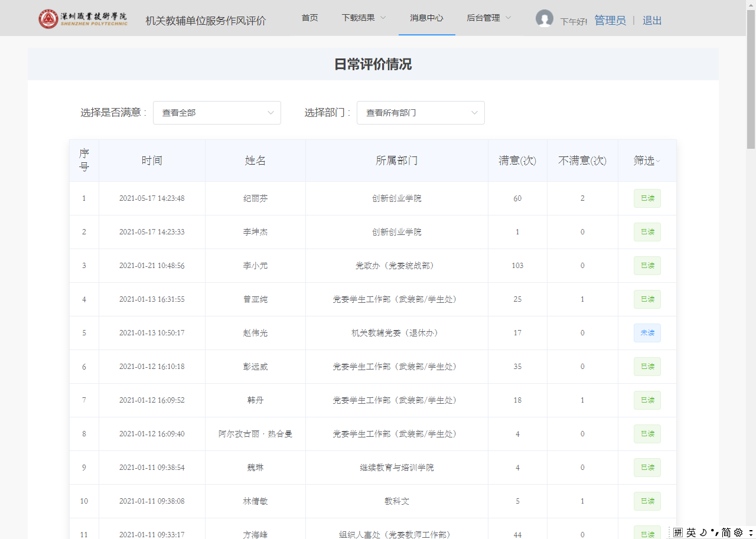
Task: Open 下载结果 dropdown menu
Action: click(364, 18)
